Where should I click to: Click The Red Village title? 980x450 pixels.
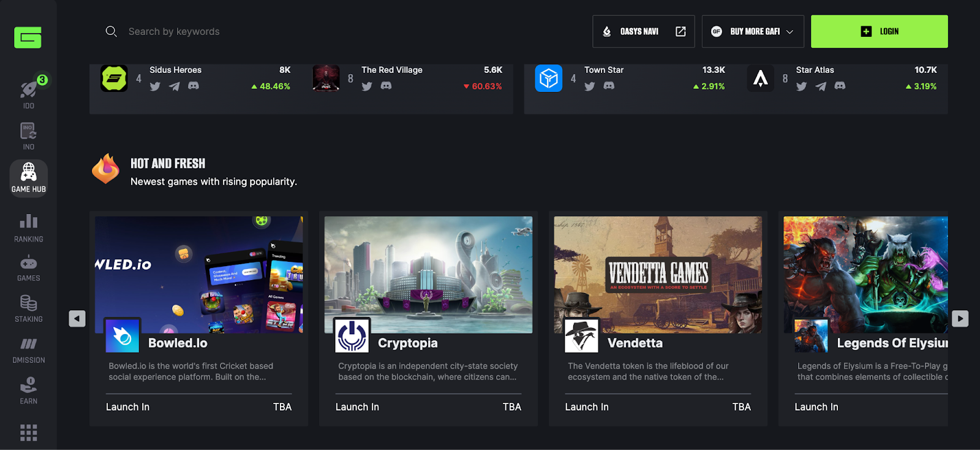(392, 70)
